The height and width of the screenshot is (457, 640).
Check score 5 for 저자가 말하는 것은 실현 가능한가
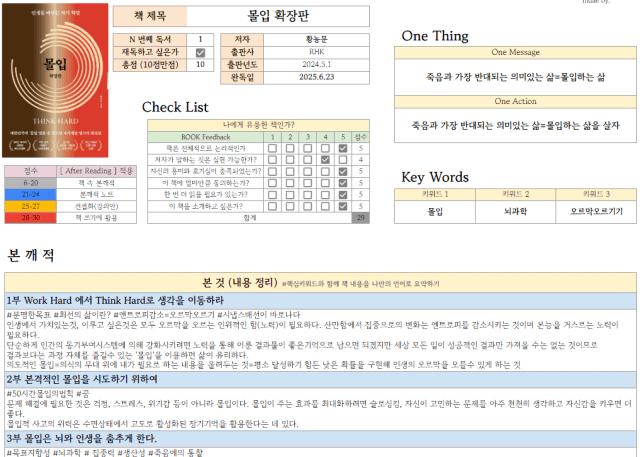(x=343, y=160)
